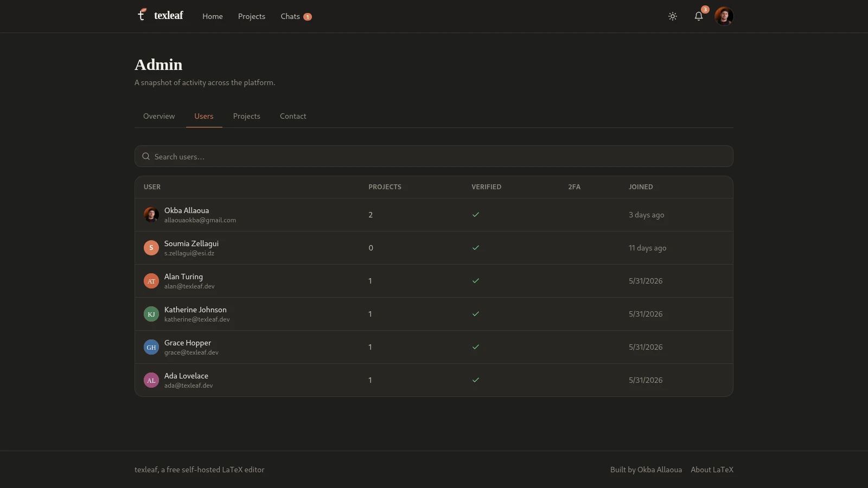
Task: Click Okba Allaoua's project count 2
Action: coord(371,215)
